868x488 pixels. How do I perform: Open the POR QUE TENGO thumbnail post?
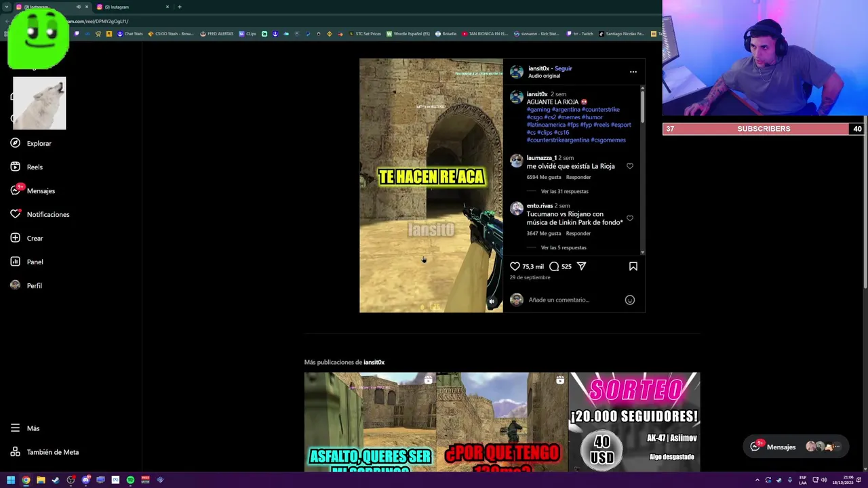(x=502, y=422)
